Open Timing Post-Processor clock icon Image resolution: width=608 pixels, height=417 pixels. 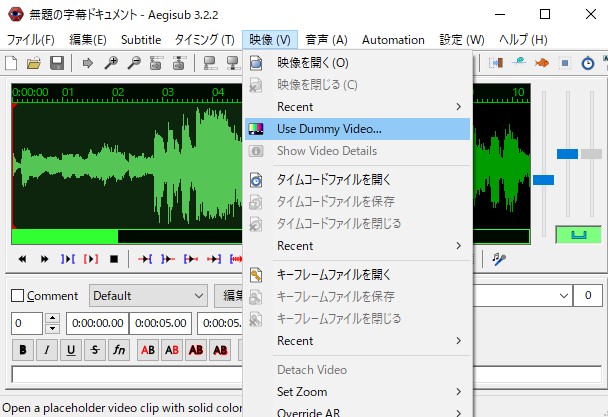(x=588, y=63)
